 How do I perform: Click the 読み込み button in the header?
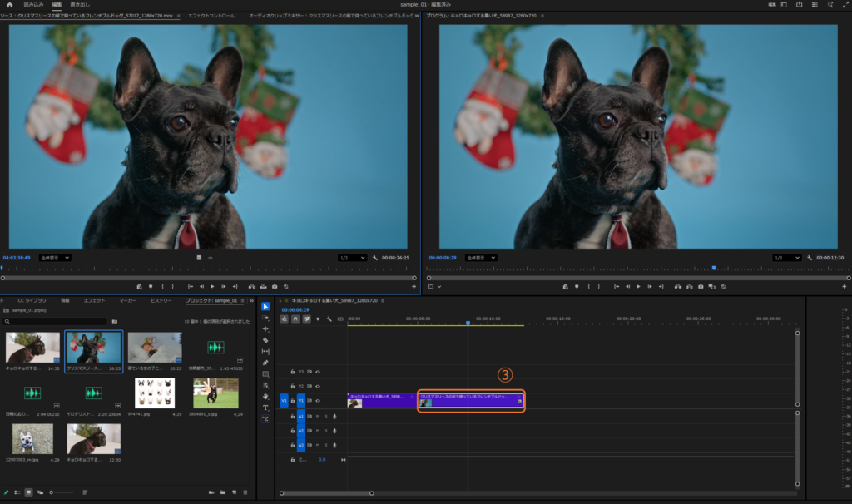coord(33,5)
